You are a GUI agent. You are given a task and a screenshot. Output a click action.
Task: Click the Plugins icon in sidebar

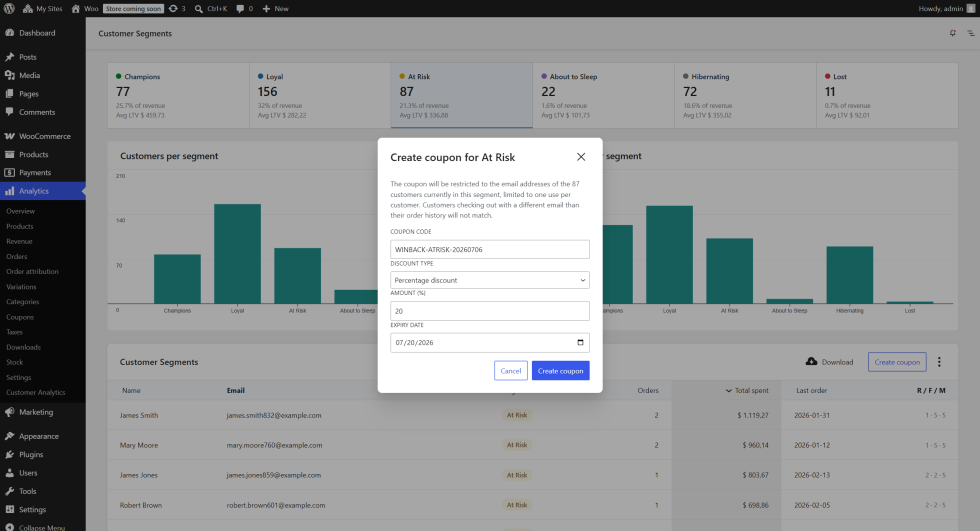[x=9, y=454]
